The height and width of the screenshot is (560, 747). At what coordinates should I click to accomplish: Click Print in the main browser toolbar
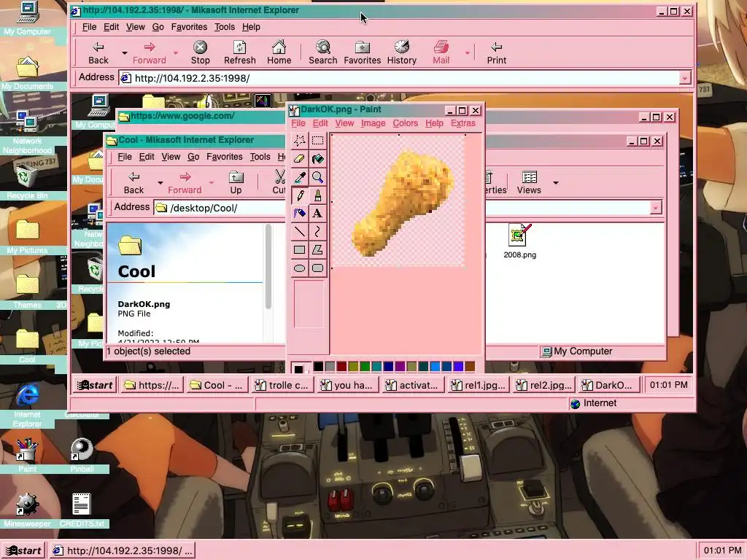tap(496, 52)
